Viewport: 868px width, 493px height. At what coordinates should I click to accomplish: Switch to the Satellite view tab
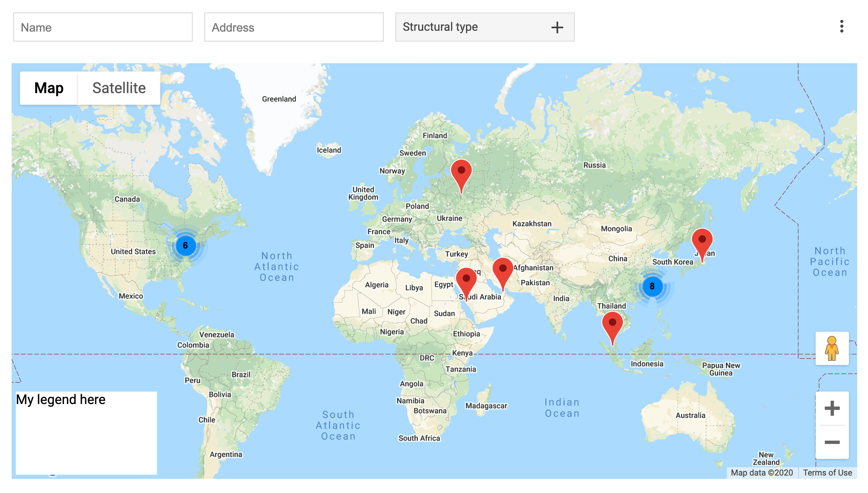click(119, 88)
